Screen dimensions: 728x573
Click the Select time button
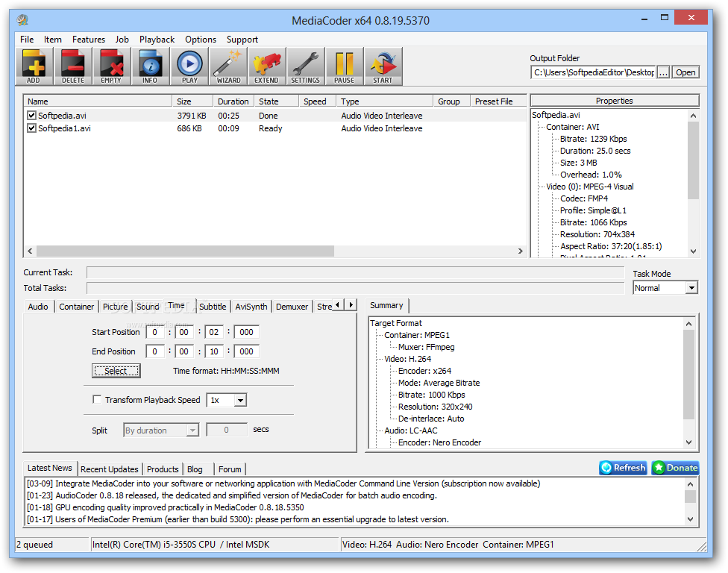[x=116, y=371]
